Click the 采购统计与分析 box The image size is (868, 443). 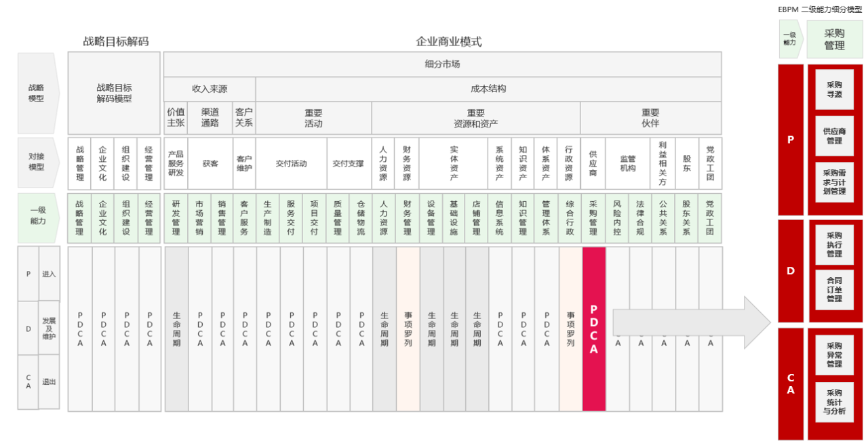pyautogui.click(x=834, y=402)
